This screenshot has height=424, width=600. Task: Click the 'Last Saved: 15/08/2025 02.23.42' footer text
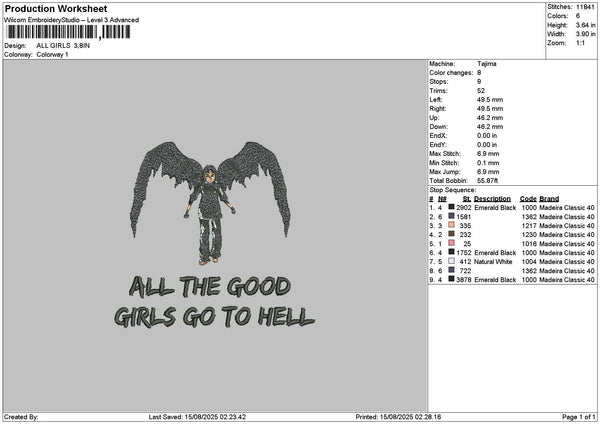tap(197, 417)
